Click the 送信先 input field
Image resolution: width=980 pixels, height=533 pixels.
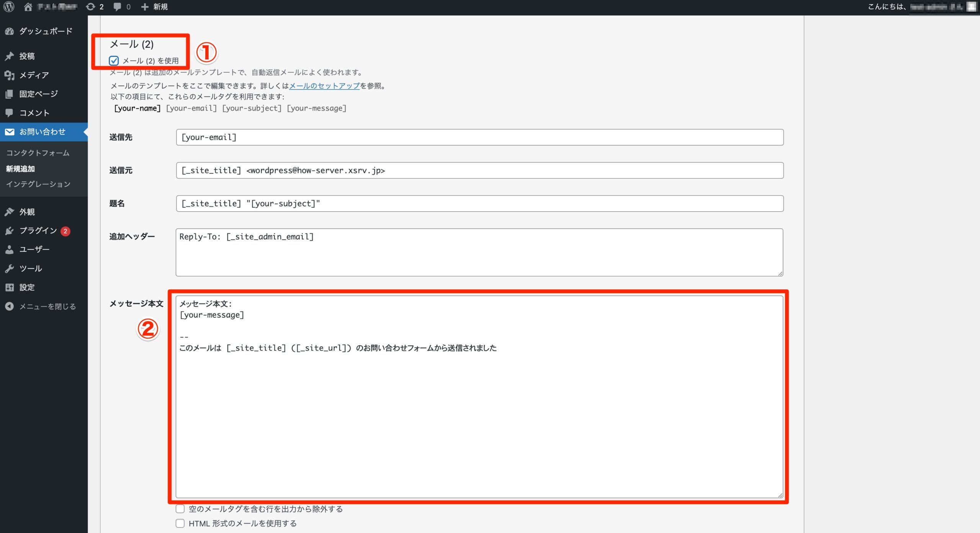[x=479, y=137]
